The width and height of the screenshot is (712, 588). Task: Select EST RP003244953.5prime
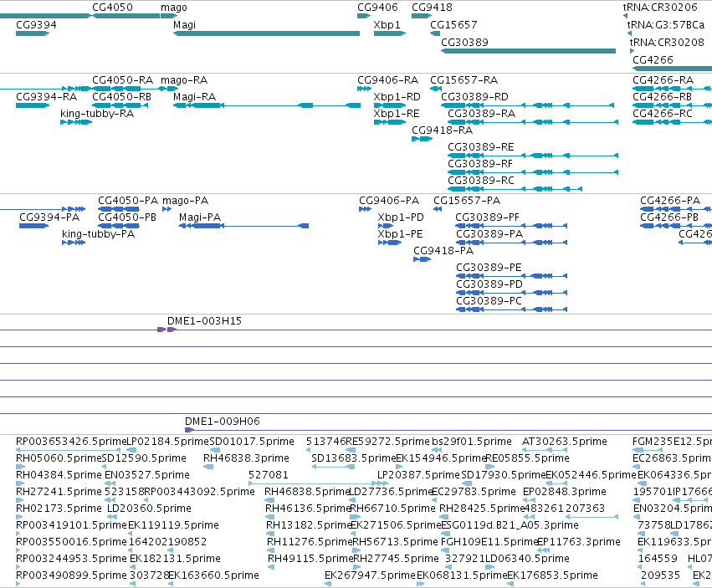point(18,567)
